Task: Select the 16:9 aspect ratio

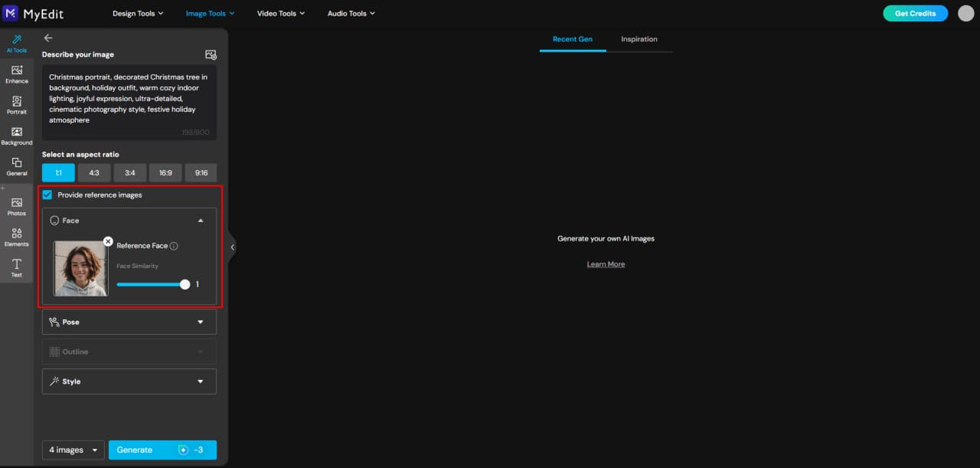Action: (x=165, y=172)
